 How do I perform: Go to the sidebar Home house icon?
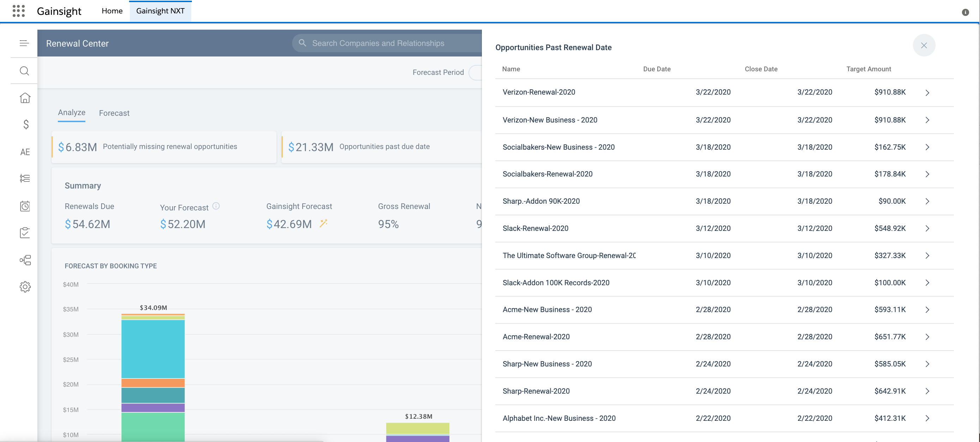(25, 98)
